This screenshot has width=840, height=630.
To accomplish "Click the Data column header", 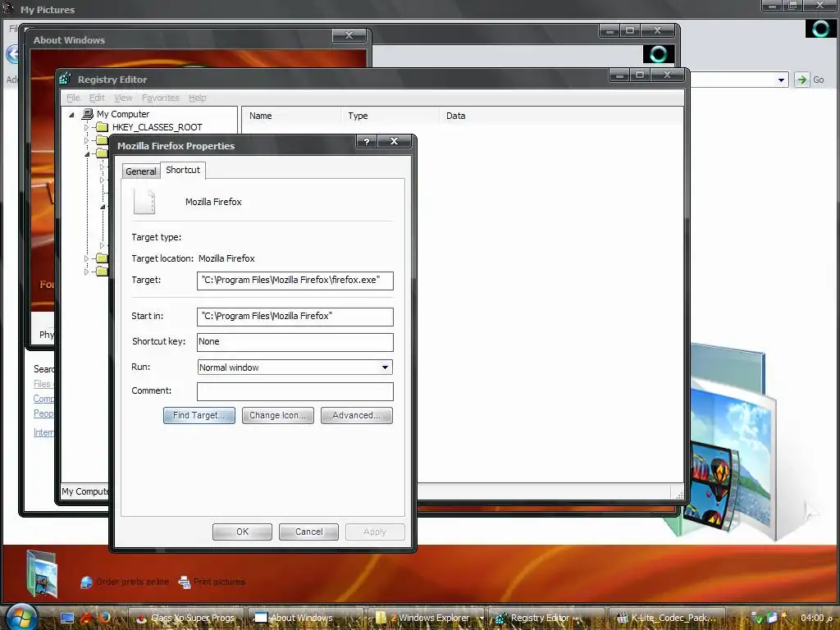I will point(561,116).
